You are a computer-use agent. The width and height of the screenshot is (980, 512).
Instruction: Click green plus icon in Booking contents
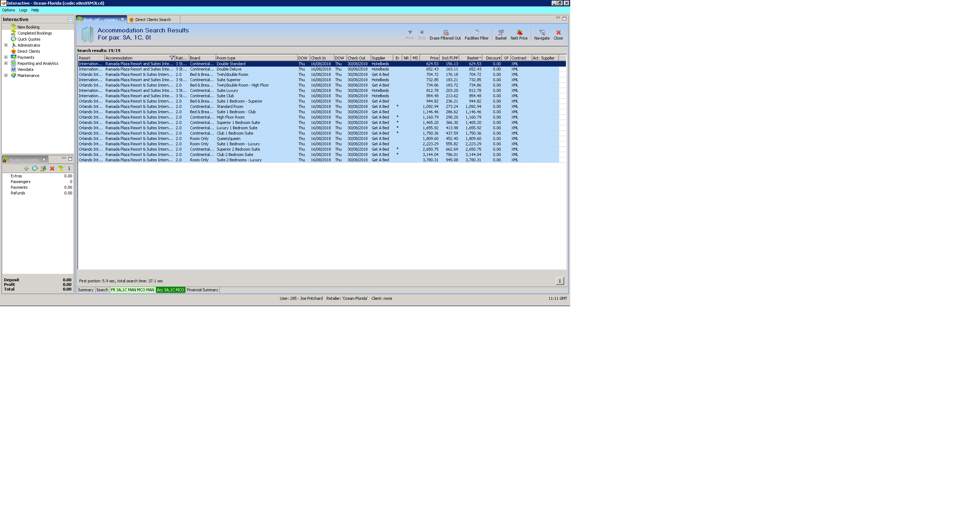26,168
